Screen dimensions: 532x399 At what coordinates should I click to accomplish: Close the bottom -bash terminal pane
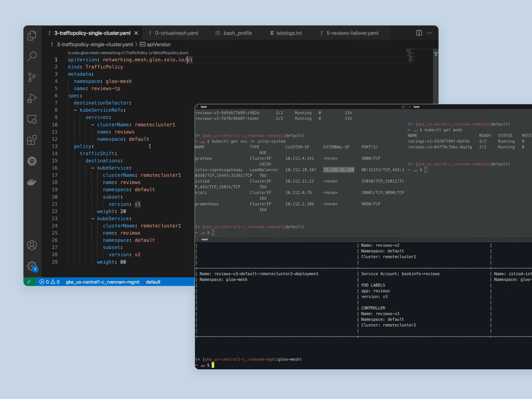pyautogui.click(x=197, y=239)
